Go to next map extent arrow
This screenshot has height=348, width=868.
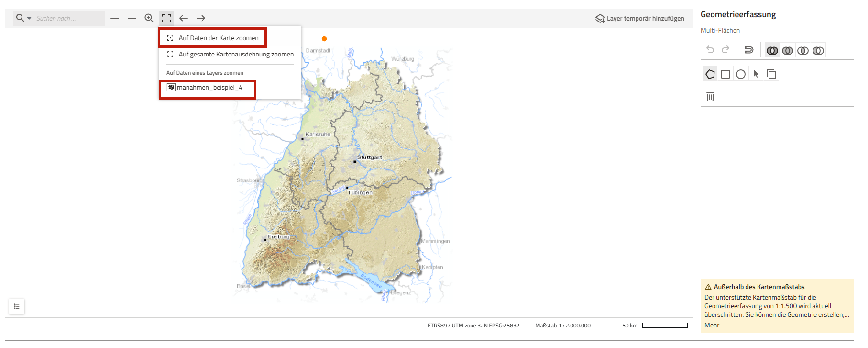click(201, 18)
